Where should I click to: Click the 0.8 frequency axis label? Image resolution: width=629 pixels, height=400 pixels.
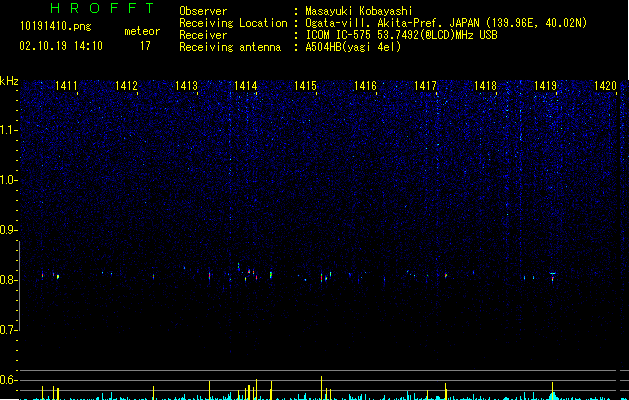8,280
